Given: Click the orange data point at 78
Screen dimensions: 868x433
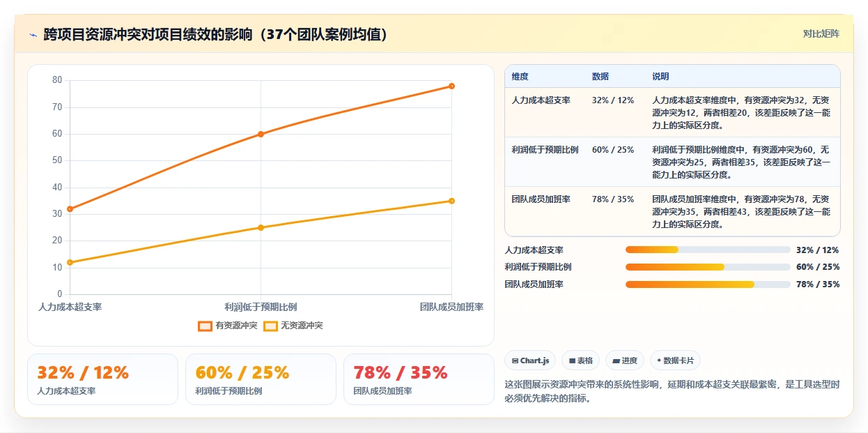Looking at the screenshot, I should (x=451, y=86).
